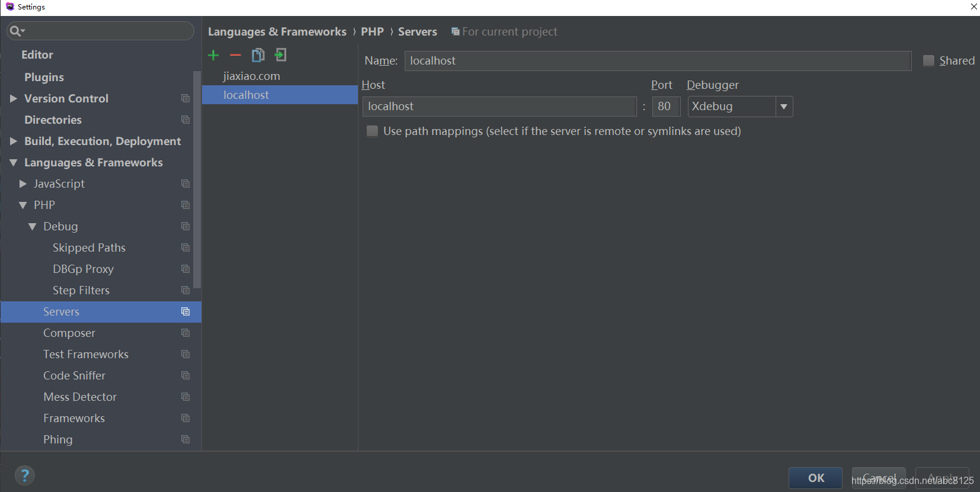980x492 pixels.
Task: Open the Mess Detector settings page
Action: pyautogui.click(x=80, y=397)
